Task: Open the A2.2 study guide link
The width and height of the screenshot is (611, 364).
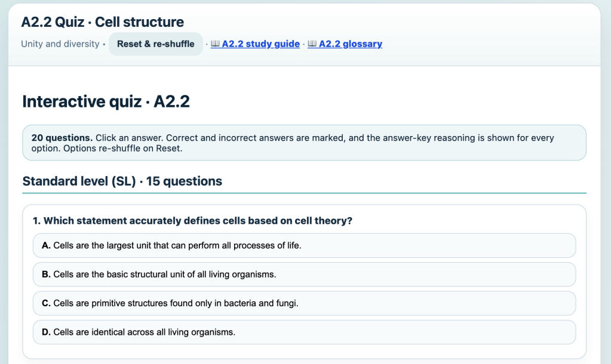Action: pos(260,44)
